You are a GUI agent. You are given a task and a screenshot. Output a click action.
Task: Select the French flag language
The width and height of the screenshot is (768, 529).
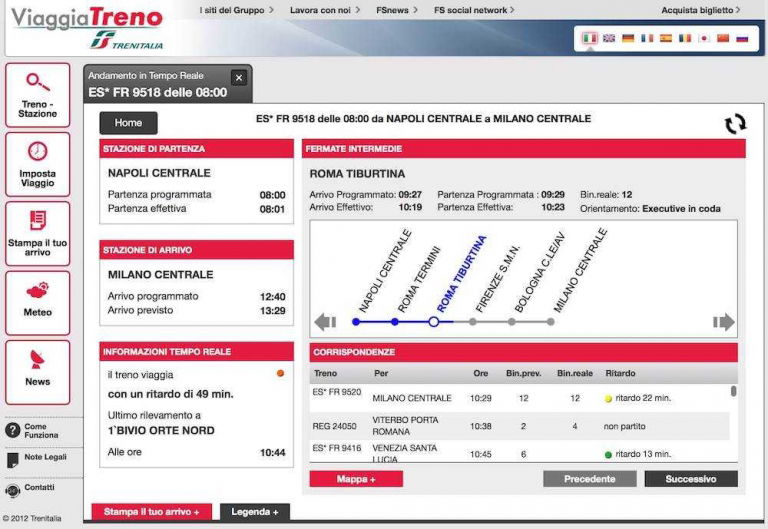click(647, 38)
